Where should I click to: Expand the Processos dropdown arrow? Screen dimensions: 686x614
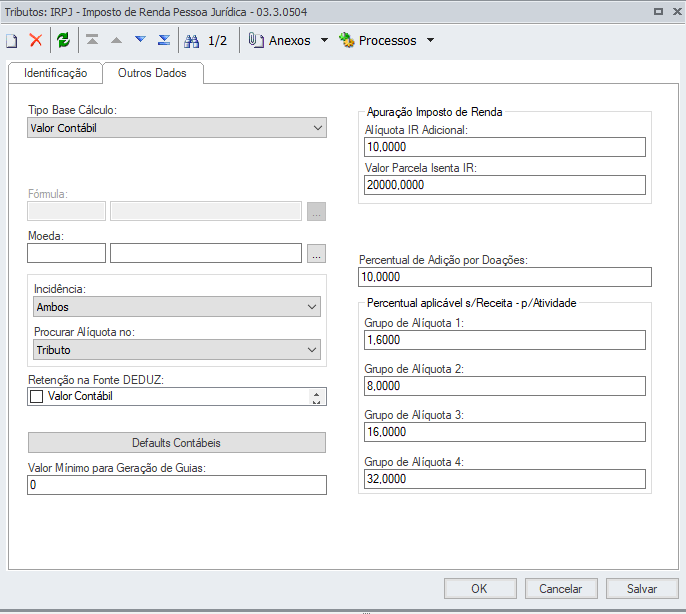click(430, 40)
